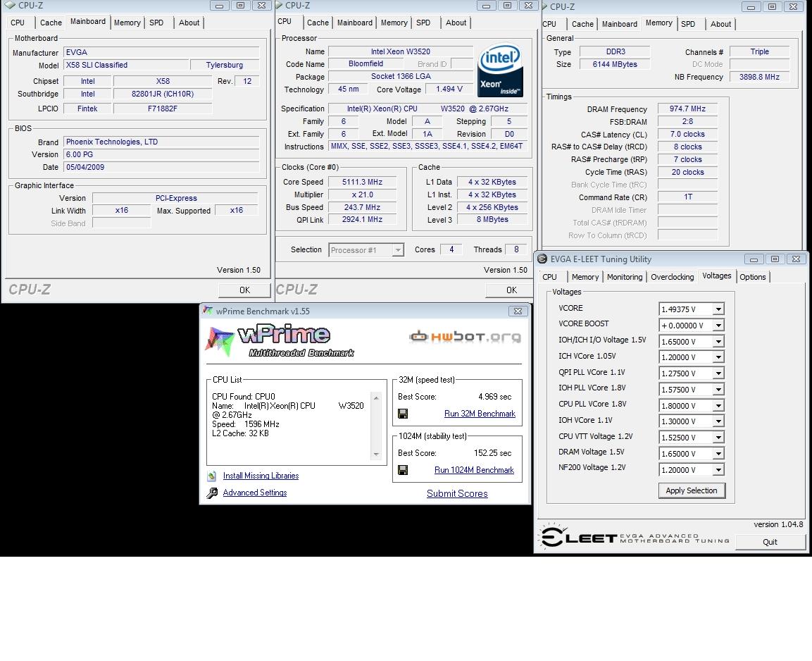Click the Intel Xeon W3520 name field
812x661 pixels.
click(400, 52)
